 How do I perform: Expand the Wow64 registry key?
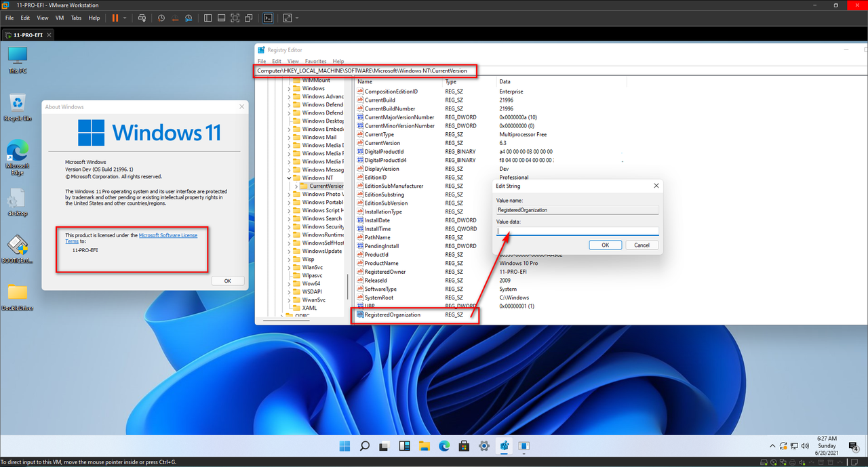pos(290,283)
